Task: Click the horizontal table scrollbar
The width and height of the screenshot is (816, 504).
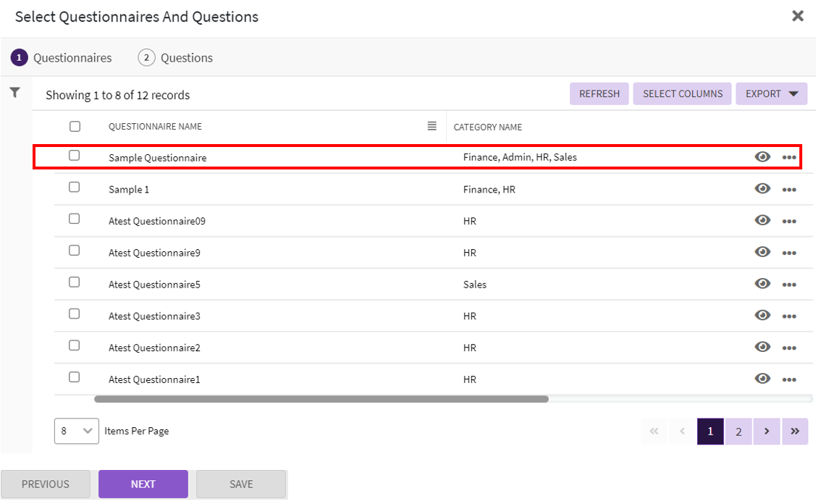Action: coord(321,399)
